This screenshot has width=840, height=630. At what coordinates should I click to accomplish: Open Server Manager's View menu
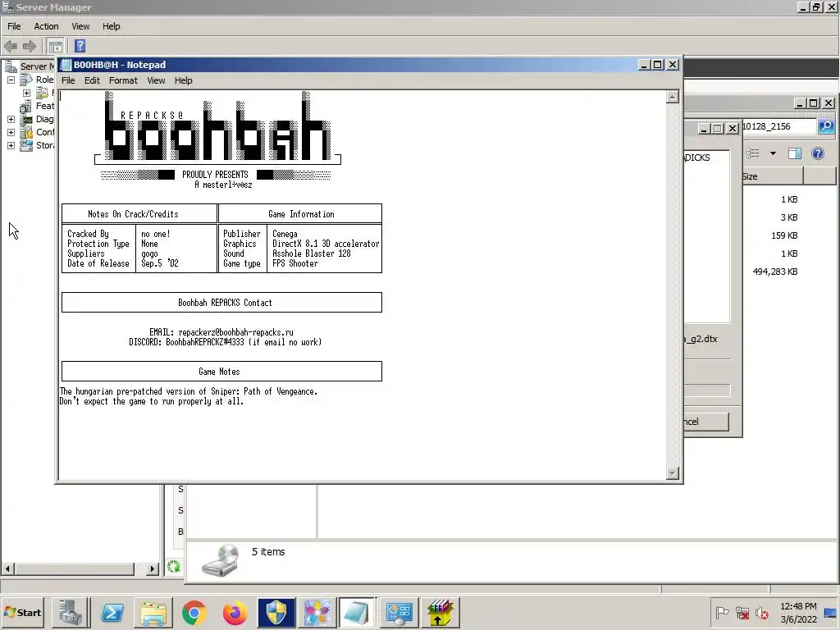click(80, 26)
